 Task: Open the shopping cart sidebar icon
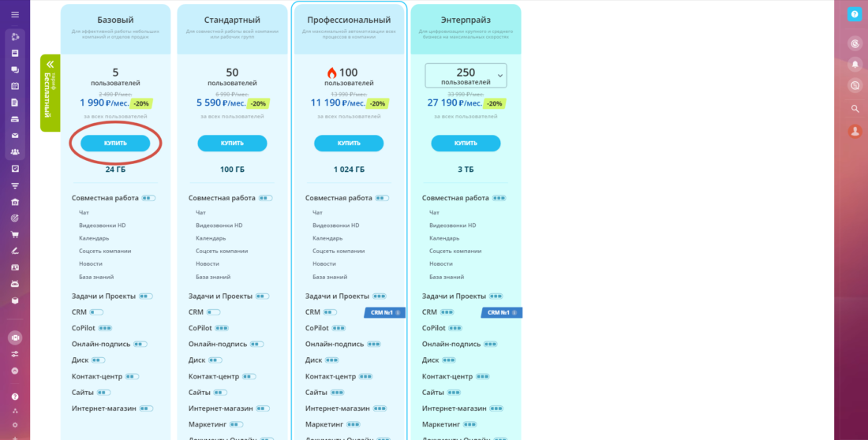(15, 234)
